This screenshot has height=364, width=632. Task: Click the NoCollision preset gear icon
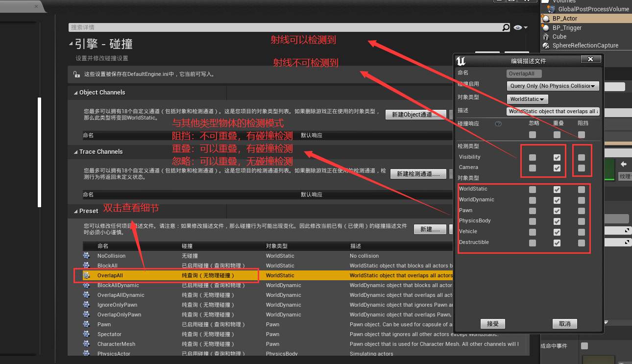(87, 256)
